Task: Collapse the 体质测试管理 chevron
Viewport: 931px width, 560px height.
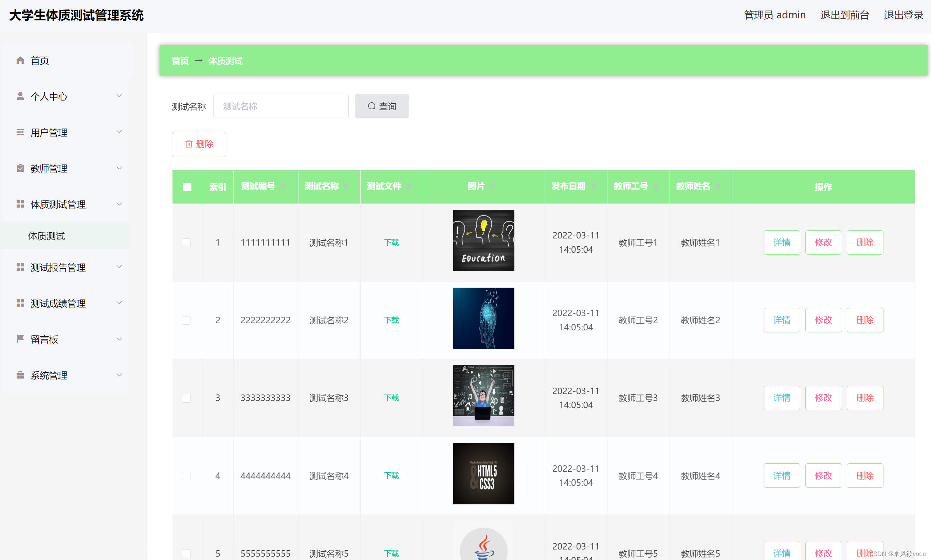Action: (x=120, y=204)
